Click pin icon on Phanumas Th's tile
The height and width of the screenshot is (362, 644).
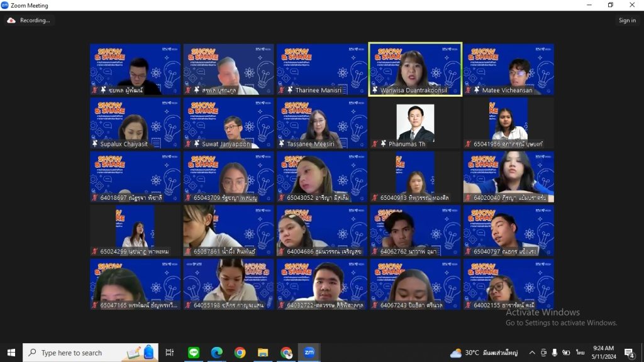coord(383,144)
